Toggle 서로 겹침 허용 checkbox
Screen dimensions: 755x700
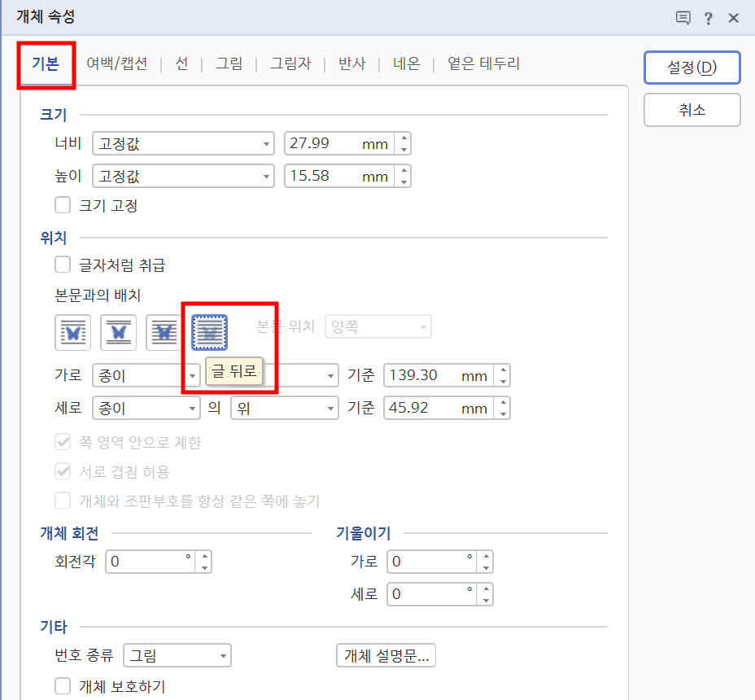tap(63, 471)
